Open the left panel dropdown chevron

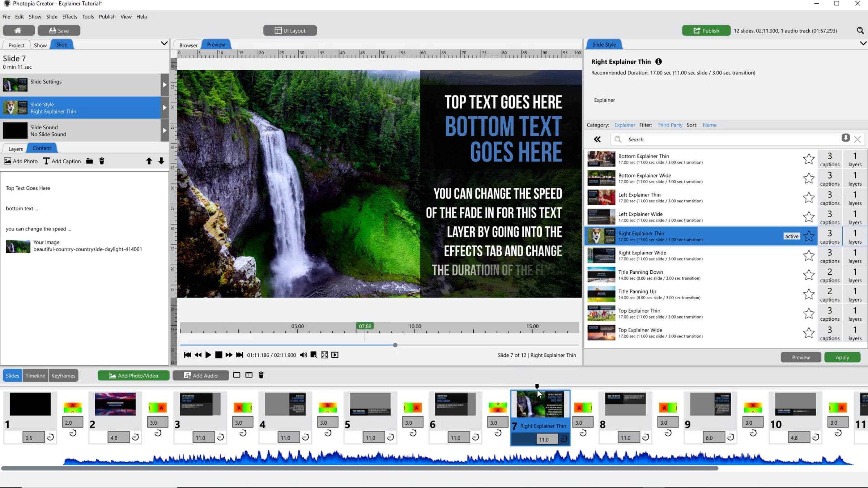pos(164,44)
